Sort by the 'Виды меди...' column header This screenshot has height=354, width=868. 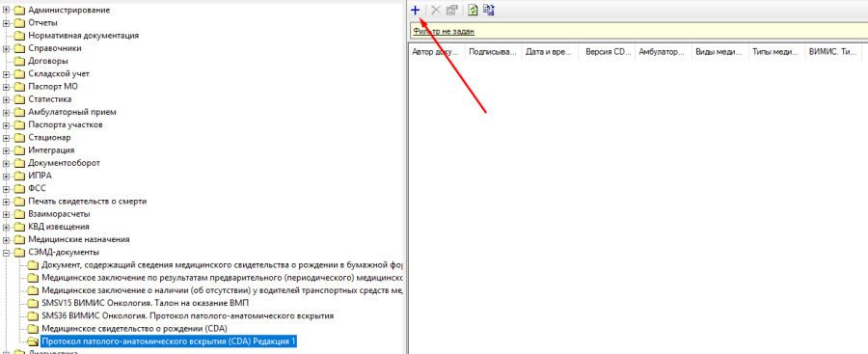[720, 51]
